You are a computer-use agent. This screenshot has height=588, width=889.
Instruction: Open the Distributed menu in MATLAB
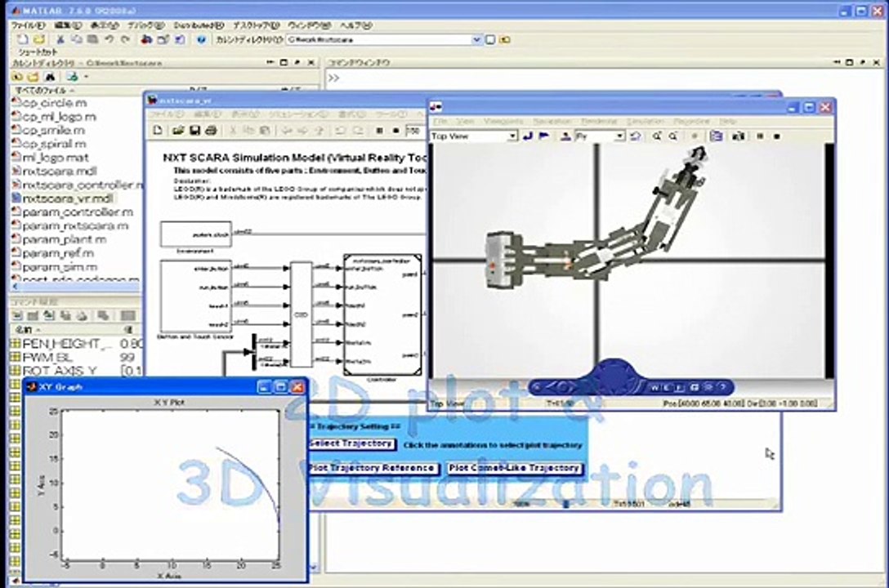pyautogui.click(x=199, y=25)
